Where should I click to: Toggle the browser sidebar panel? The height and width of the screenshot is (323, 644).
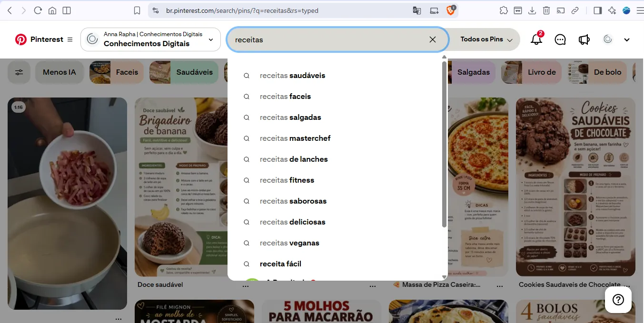598,10
